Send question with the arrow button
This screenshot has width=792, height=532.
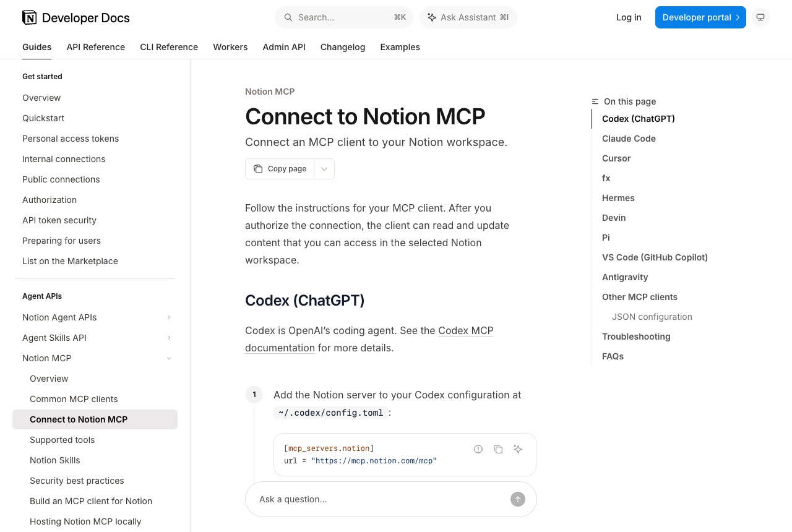(x=518, y=499)
